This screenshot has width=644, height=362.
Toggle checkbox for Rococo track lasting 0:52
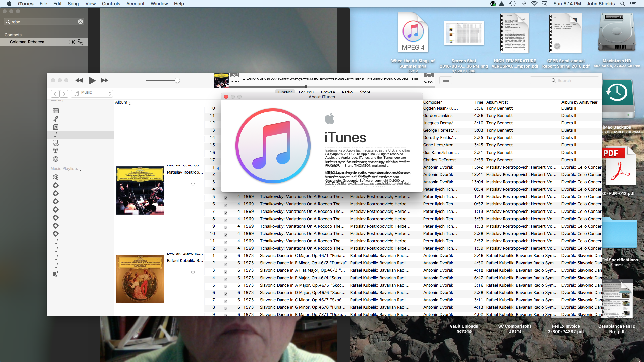[226, 205]
